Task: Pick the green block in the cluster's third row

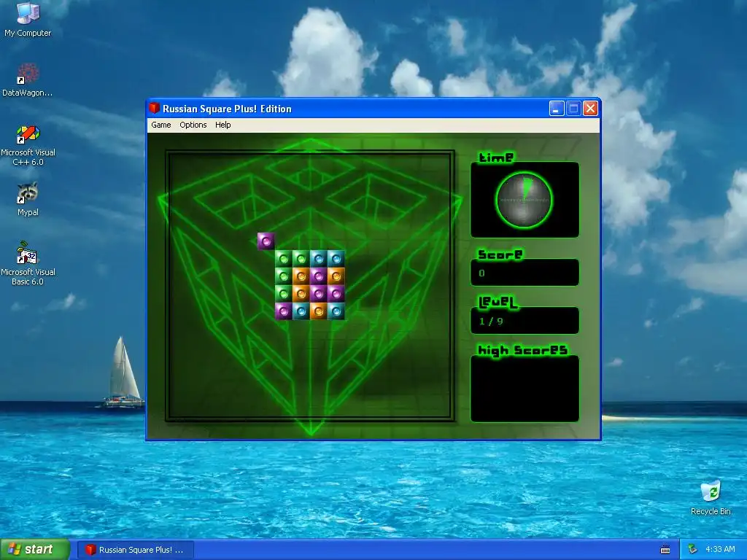Action: click(284, 294)
